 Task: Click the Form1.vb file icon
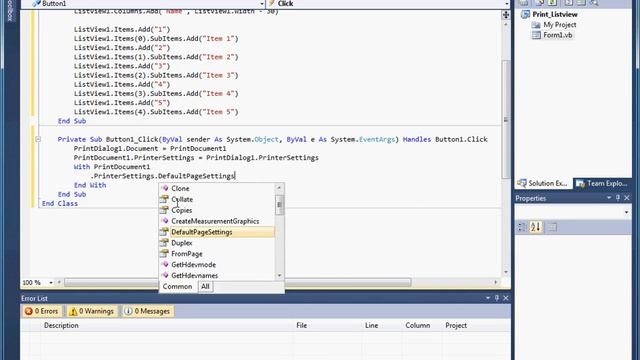(536, 36)
